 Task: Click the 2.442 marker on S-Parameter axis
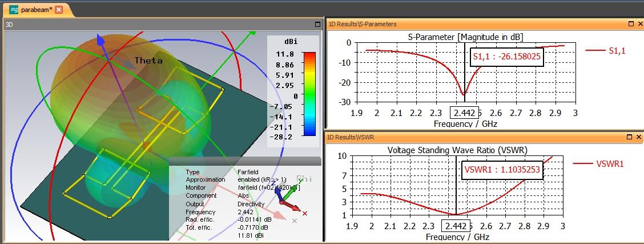coord(465,113)
